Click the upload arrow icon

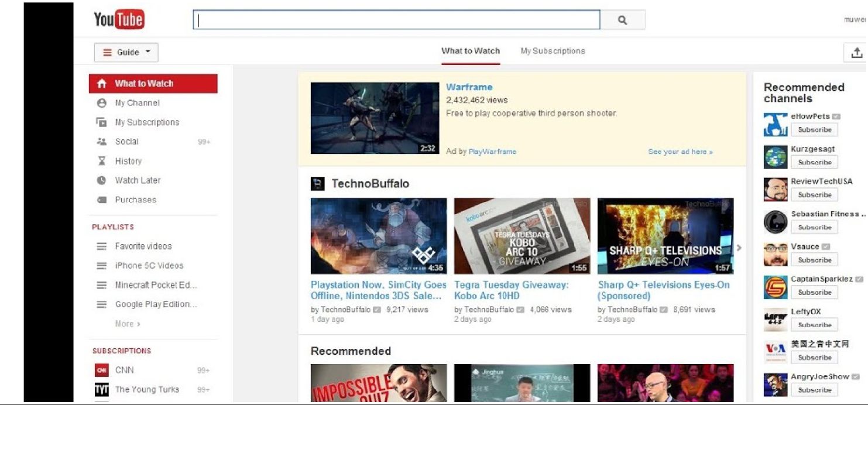[856, 52]
